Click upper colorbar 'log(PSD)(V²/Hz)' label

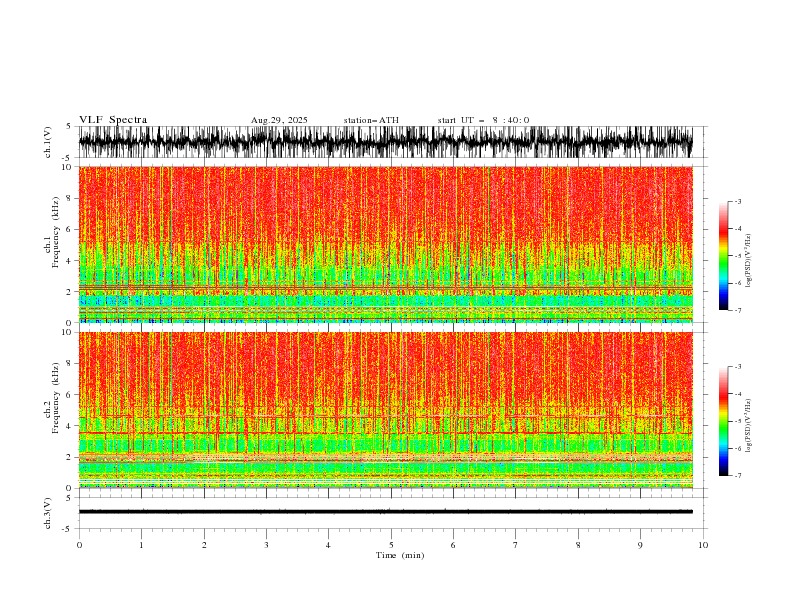coord(749,261)
